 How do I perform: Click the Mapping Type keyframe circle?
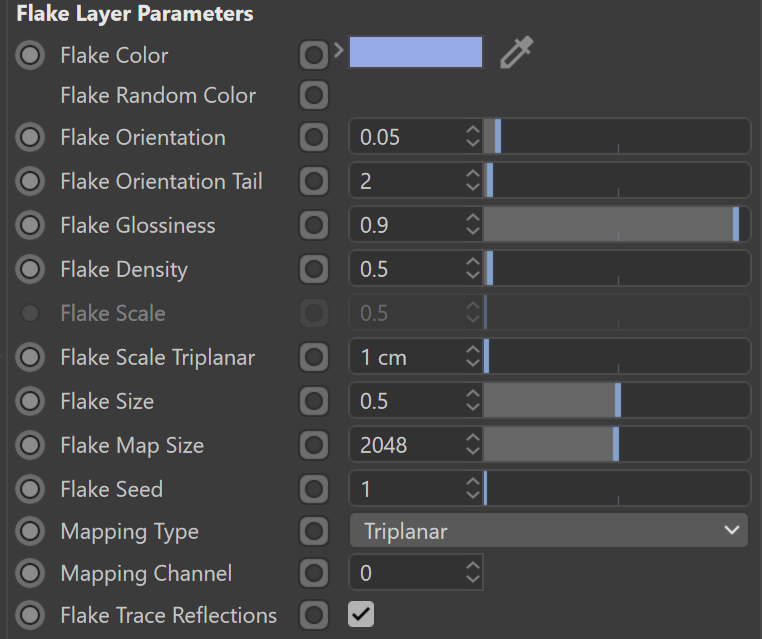click(x=30, y=531)
